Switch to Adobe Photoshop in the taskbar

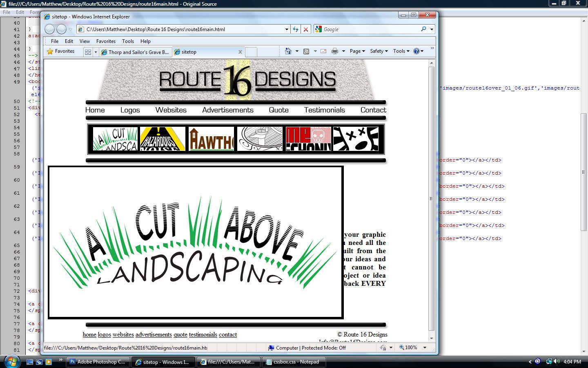click(98, 362)
